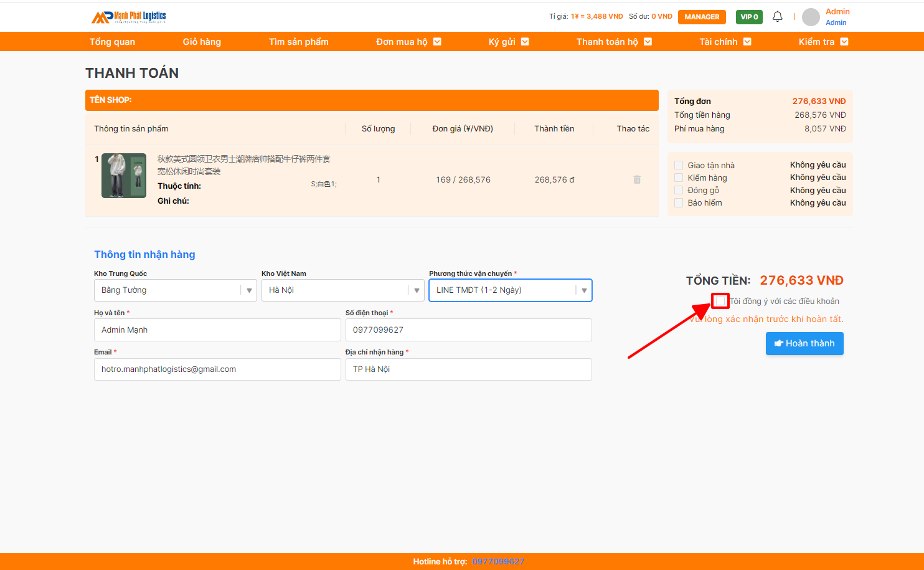This screenshot has width=924, height=570.
Task: Check the Bảo hiểm option
Action: coord(679,202)
